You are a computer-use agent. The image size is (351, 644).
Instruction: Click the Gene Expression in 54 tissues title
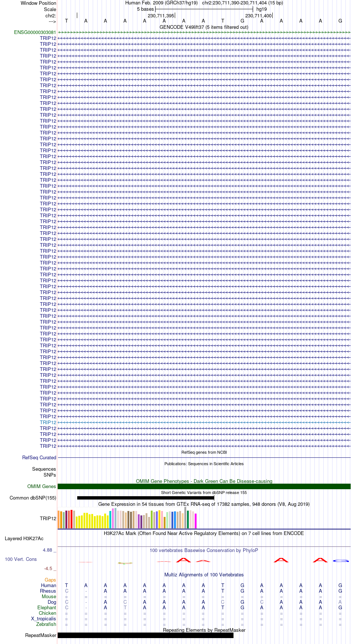pyautogui.click(x=204, y=504)
